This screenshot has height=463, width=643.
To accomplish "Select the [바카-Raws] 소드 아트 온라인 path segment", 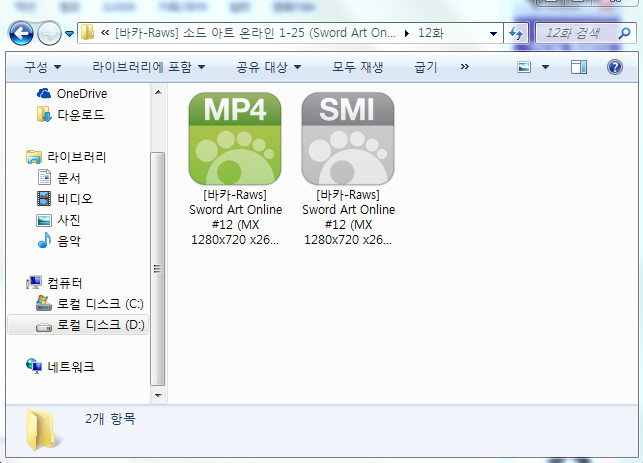I will pyautogui.click(x=255, y=33).
